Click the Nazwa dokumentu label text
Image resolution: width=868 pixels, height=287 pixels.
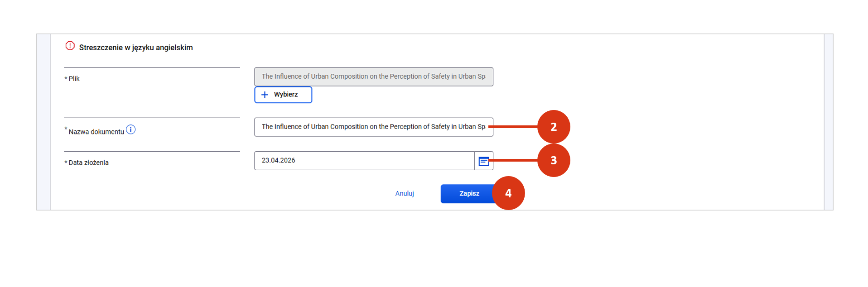click(x=96, y=132)
